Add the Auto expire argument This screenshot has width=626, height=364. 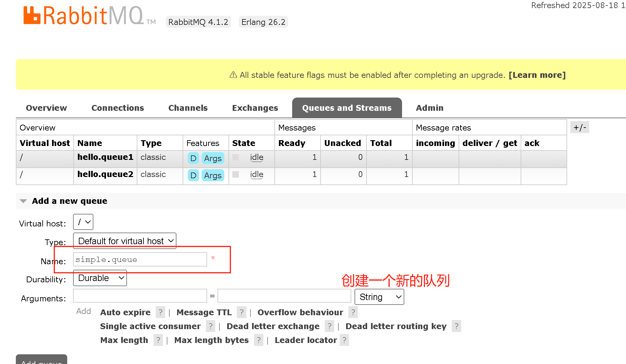coord(125,312)
